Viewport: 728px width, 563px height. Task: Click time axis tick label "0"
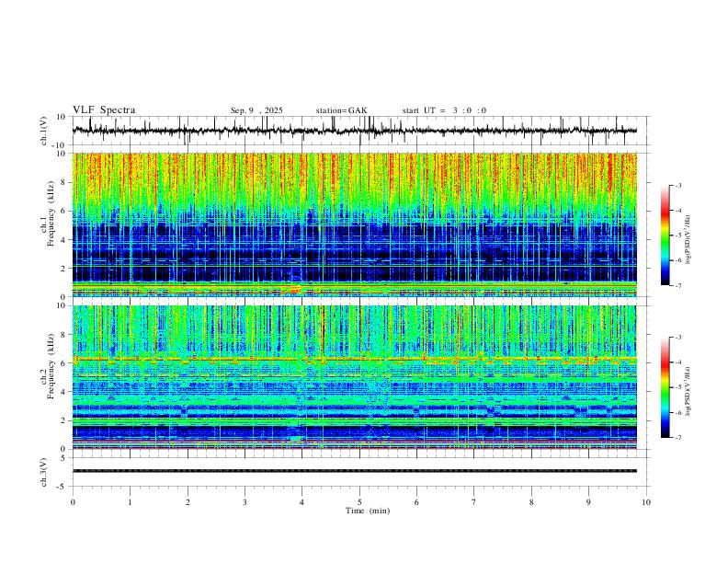(x=73, y=502)
